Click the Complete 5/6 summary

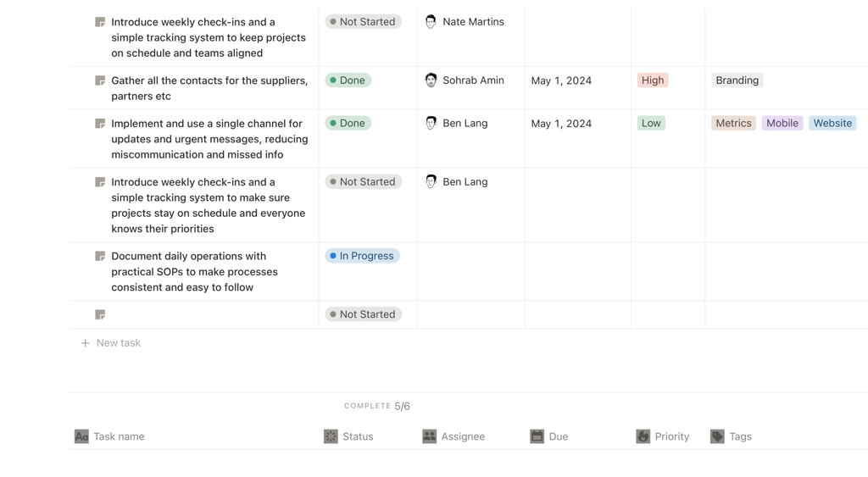pos(377,406)
